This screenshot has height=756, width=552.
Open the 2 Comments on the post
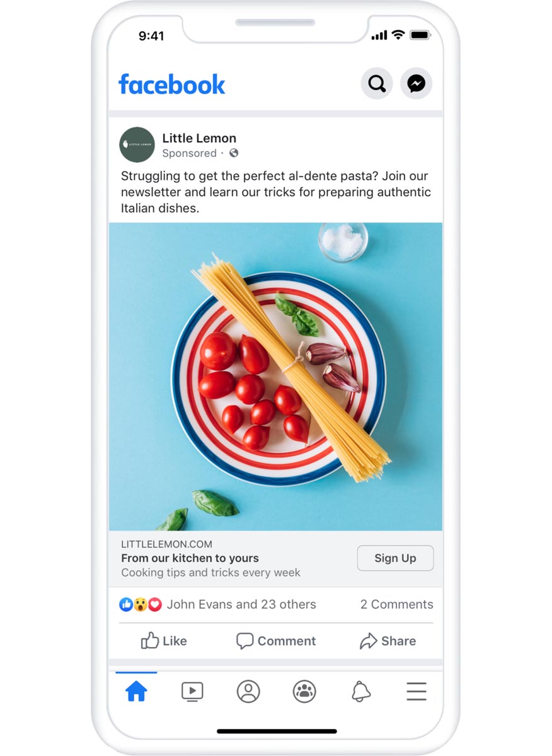coord(396,604)
